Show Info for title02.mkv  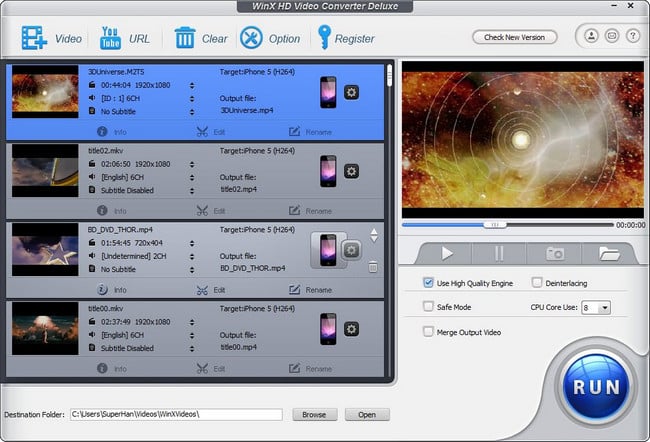click(x=112, y=211)
